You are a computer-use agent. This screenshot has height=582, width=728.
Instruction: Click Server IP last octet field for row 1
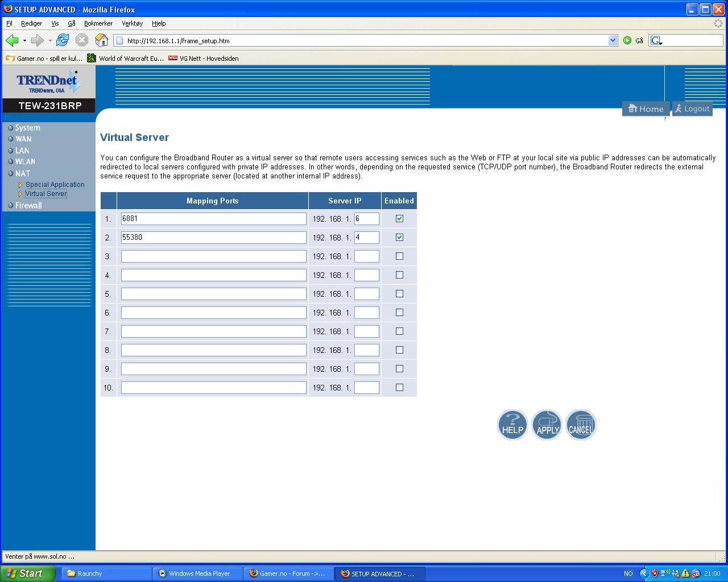click(367, 218)
